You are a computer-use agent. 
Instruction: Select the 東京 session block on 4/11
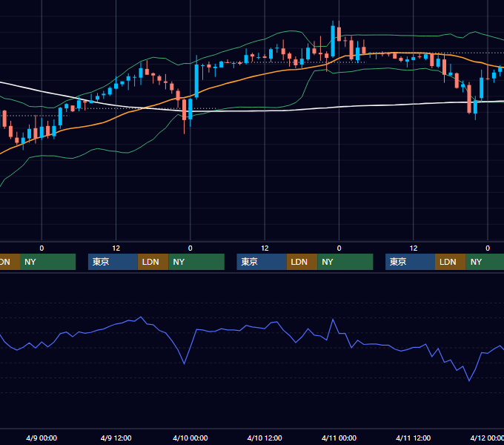point(411,262)
